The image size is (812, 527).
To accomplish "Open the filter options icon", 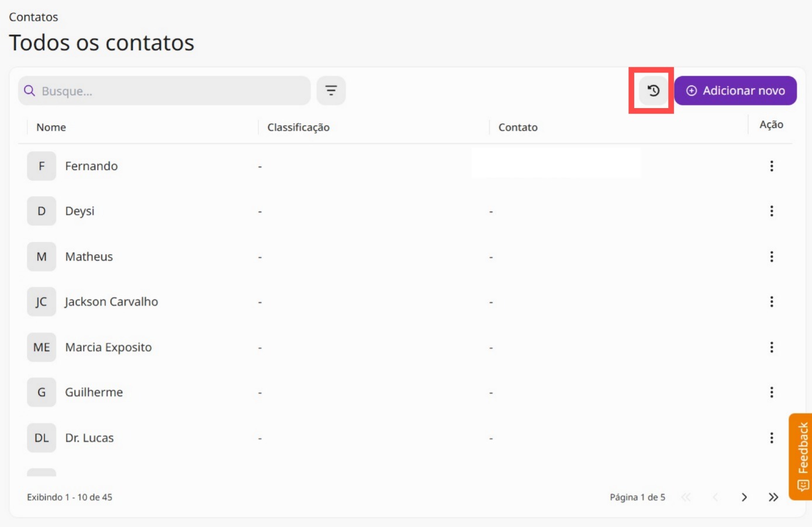I will pos(331,91).
